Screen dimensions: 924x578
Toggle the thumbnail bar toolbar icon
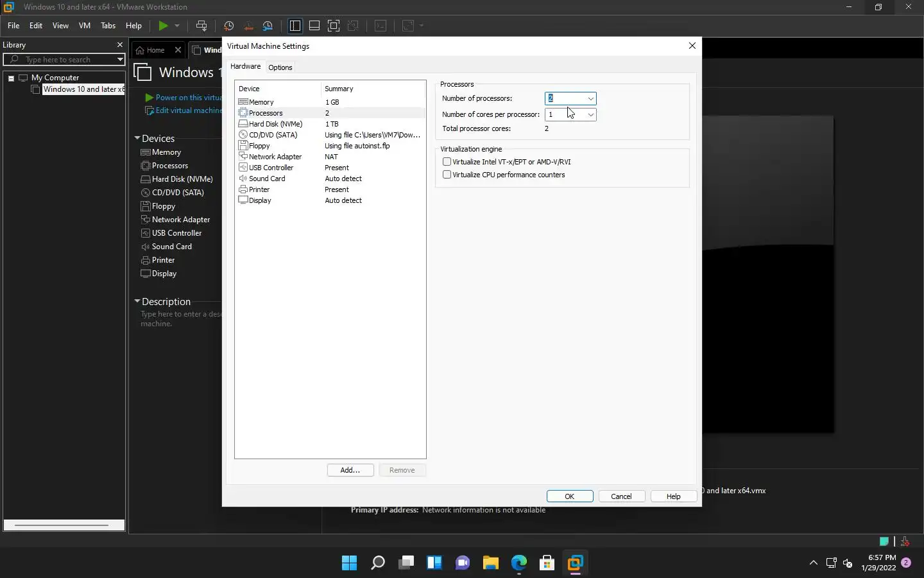[x=314, y=26]
